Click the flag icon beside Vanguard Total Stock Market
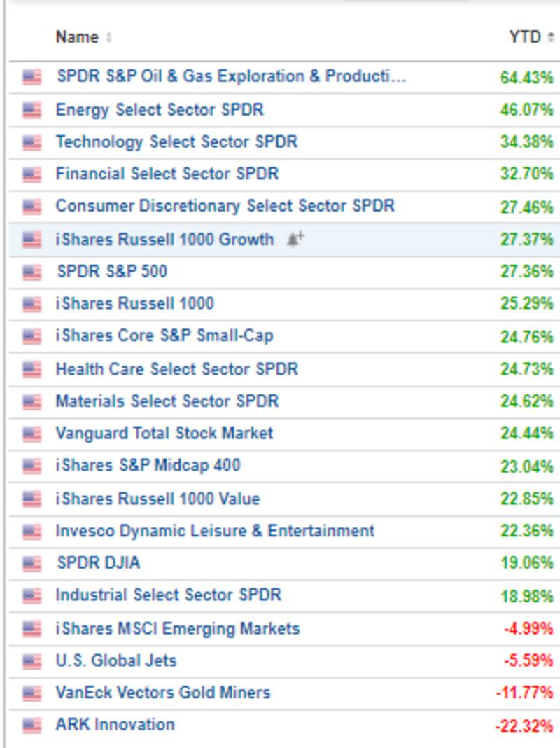 31,434
